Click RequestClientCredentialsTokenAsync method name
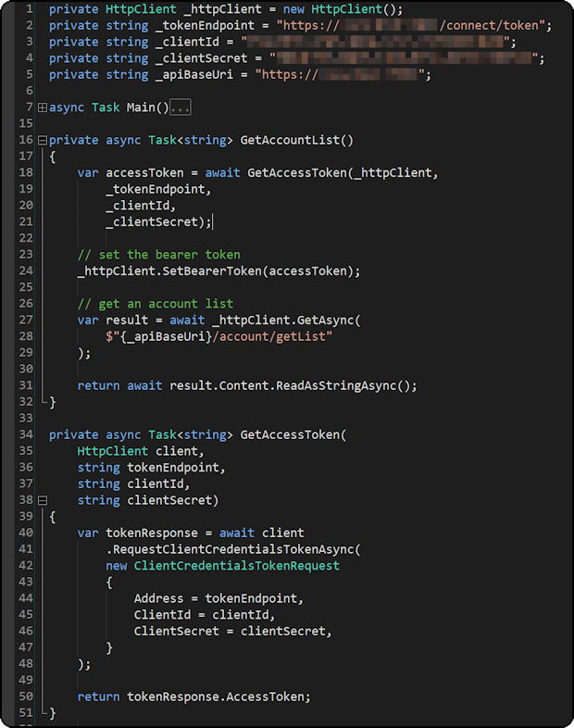The width and height of the screenshot is (574, 728). [236, 549]
